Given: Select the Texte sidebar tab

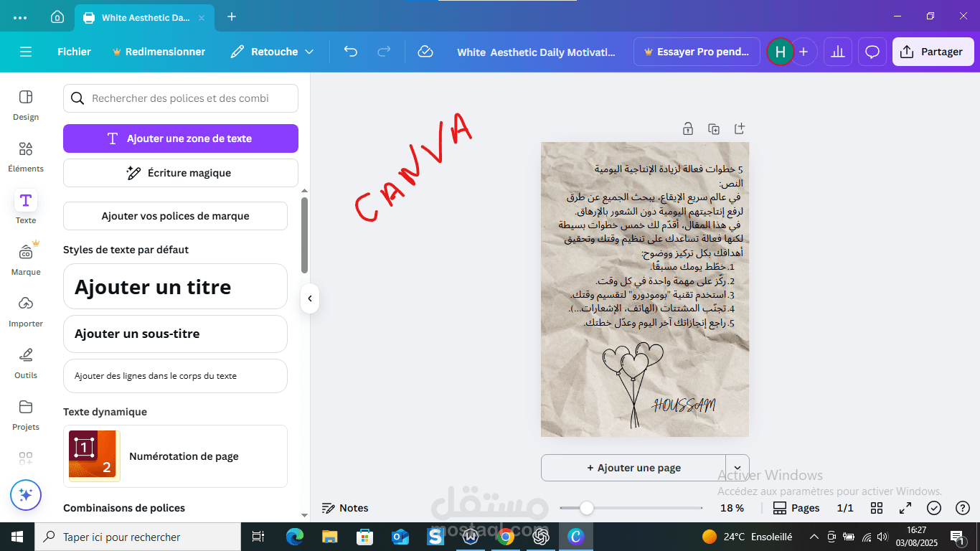Looking at the screenshot, I should coord(26,208).
